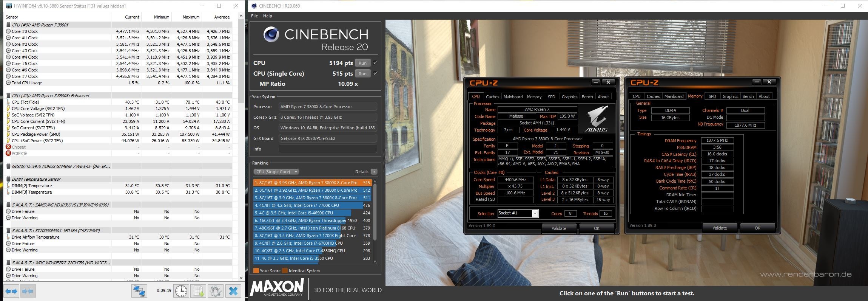Select the Xeon Platinum 8168 ranking entry
868x301 pixels.
coord(312,228)
